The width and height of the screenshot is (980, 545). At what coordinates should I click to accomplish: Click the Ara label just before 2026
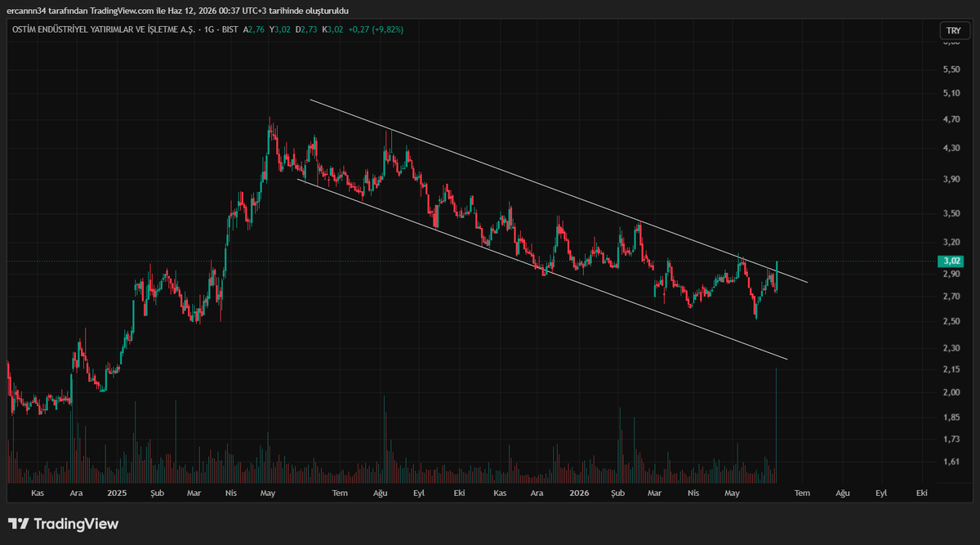point(537,494)
